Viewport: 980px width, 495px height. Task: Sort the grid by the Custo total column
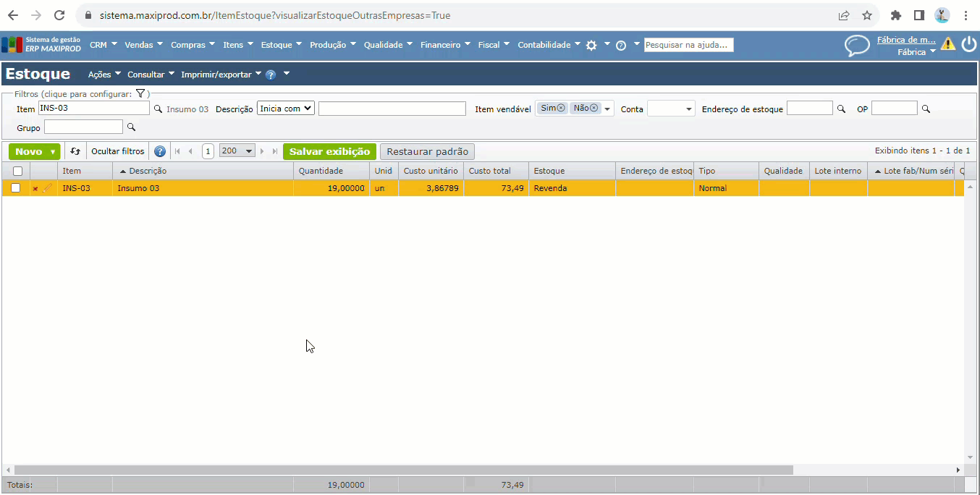(496, 171)
